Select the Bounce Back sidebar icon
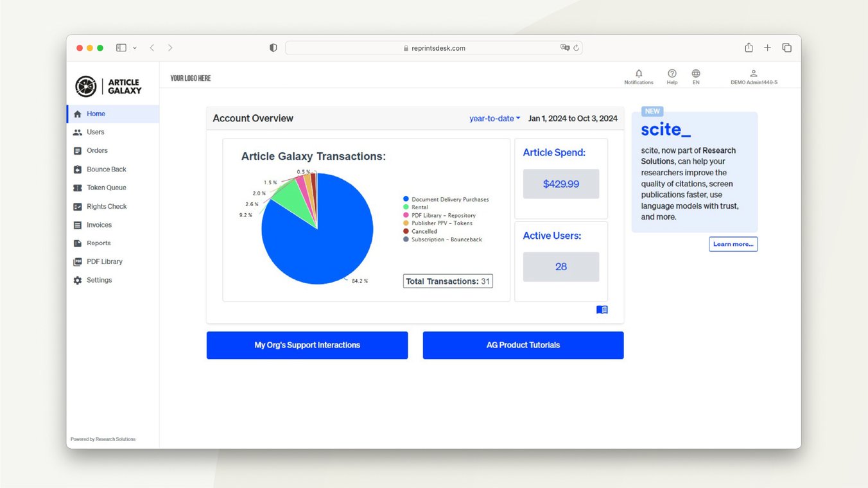Screen dimensions: 868x488 (78, 170)
